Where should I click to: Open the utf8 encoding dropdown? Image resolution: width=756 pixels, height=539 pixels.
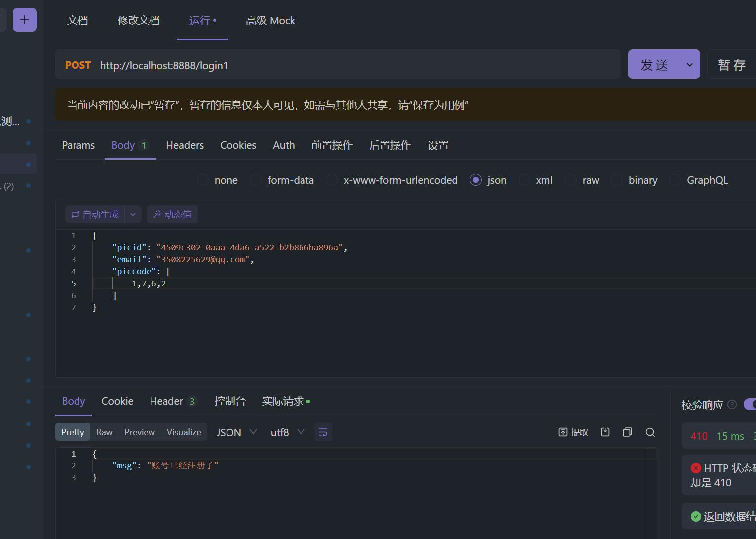point(287,432)
